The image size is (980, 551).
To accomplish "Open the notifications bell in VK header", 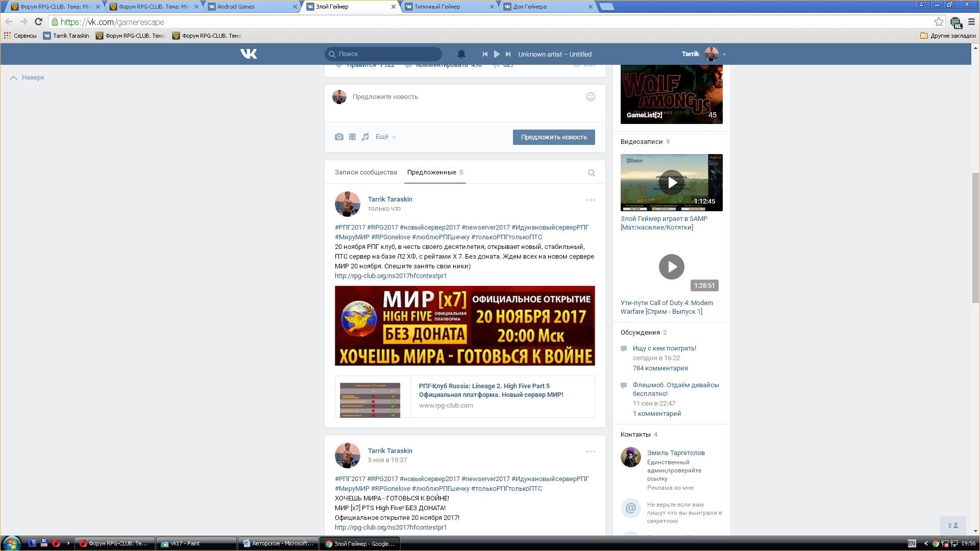I will 461,54.
